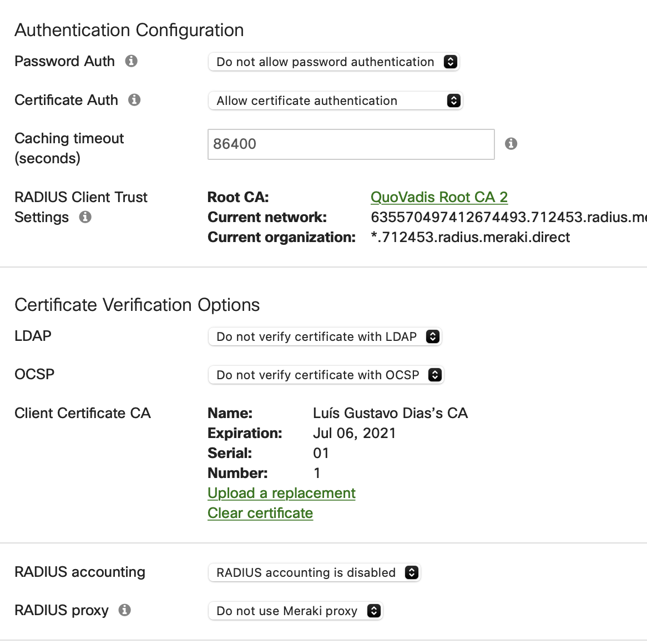The width and height of the screenshot is (647, 644).
Task: Click the info icon for RADIUS Client Trust Settings
Action: click(x=85, y=218)
